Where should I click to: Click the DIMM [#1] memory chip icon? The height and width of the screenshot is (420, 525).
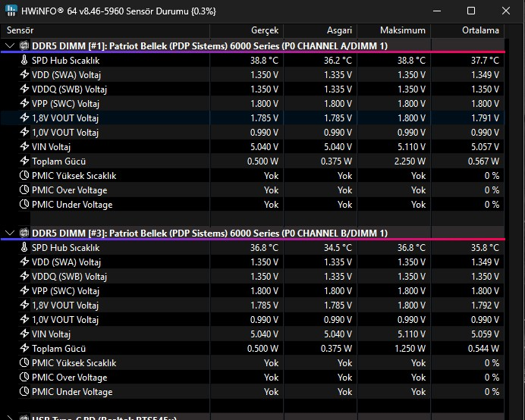tap(24, 45)
